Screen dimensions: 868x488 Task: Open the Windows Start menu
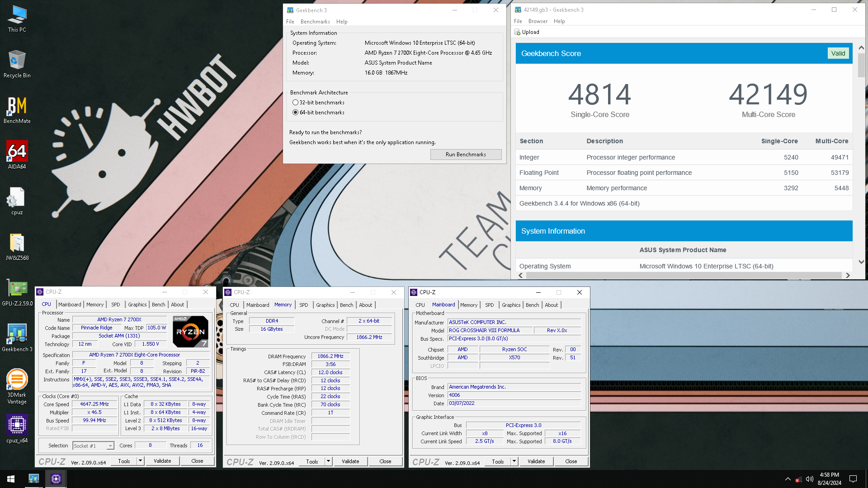11,479
